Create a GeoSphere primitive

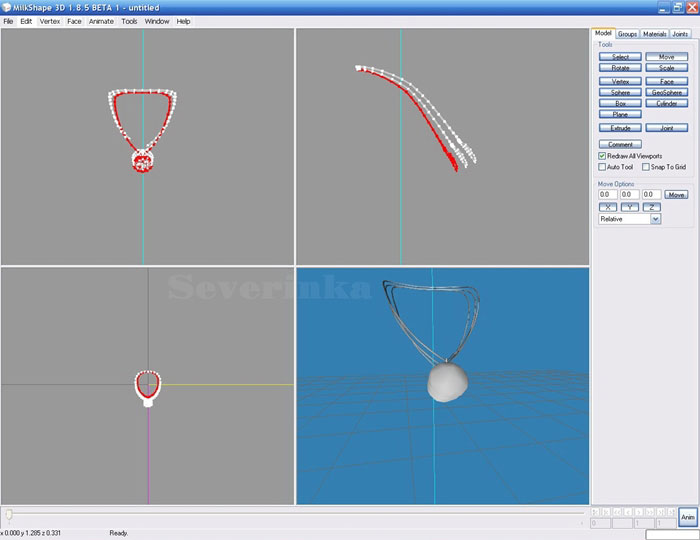click(x=666, y=92)
